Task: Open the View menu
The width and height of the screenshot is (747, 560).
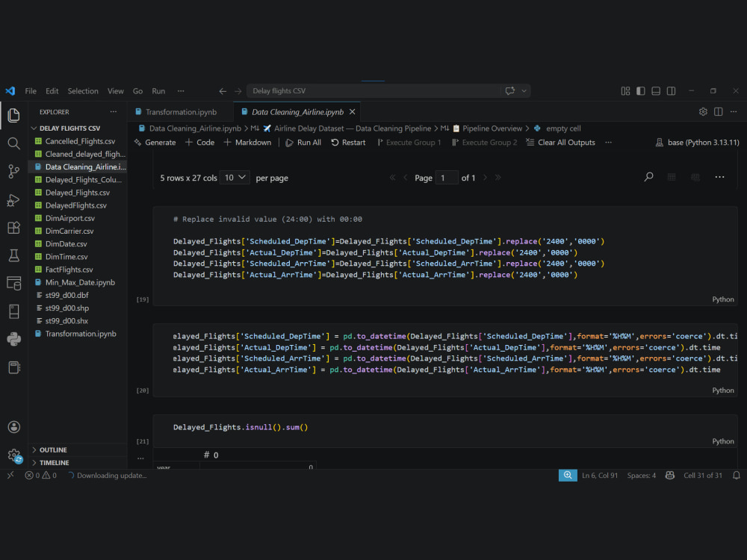Action: (x=115, y=91)
